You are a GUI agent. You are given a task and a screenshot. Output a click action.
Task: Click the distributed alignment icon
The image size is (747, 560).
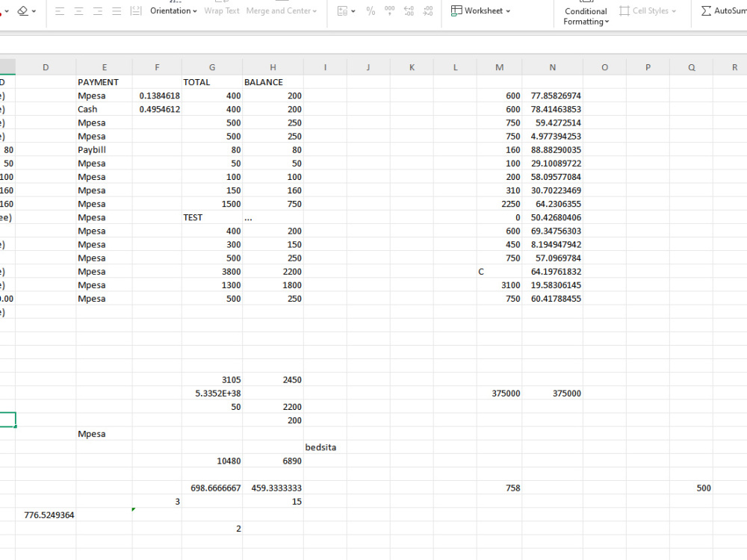[x=136, y=11]
